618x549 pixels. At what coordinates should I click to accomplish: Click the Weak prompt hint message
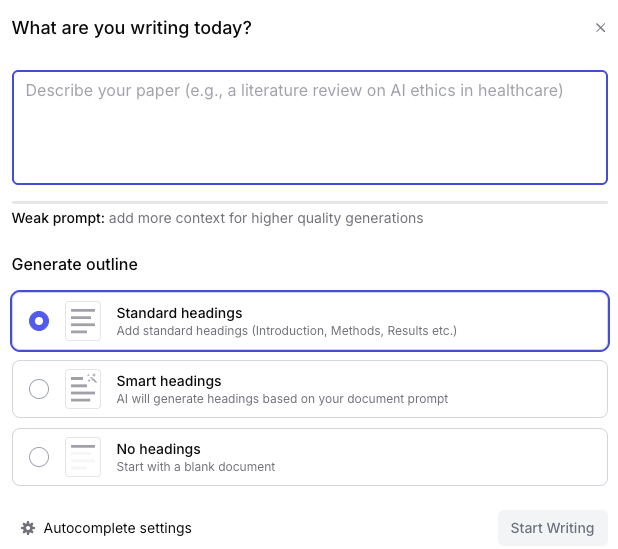click(x=217, y=218)
